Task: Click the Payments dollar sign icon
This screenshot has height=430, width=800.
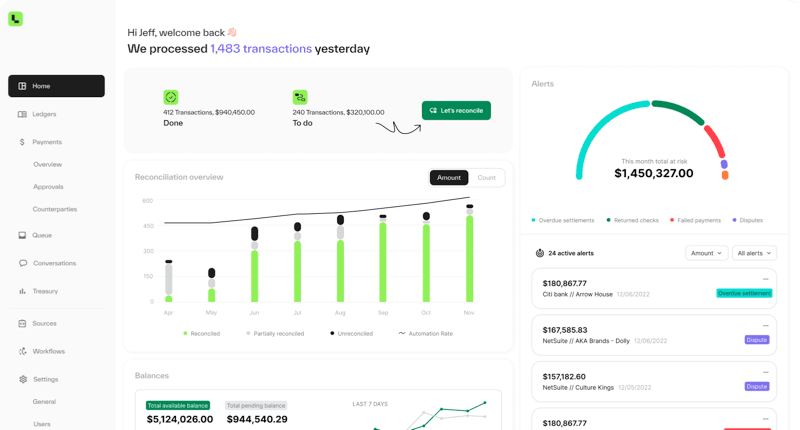Action: [x=22, y=142]
